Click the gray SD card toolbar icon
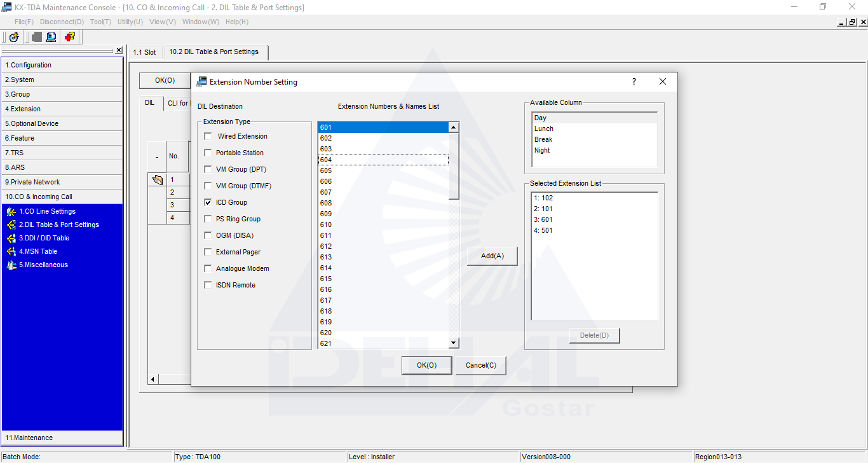Image resolution: width=868 pixels, height=463 pixels. (x=37, y=37)
